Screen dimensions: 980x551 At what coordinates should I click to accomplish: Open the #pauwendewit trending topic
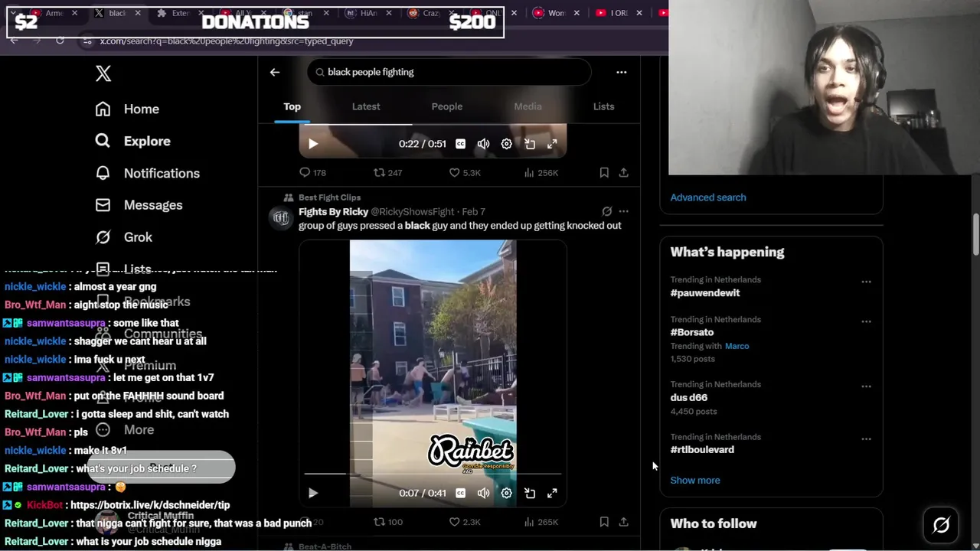pos(705,292)
